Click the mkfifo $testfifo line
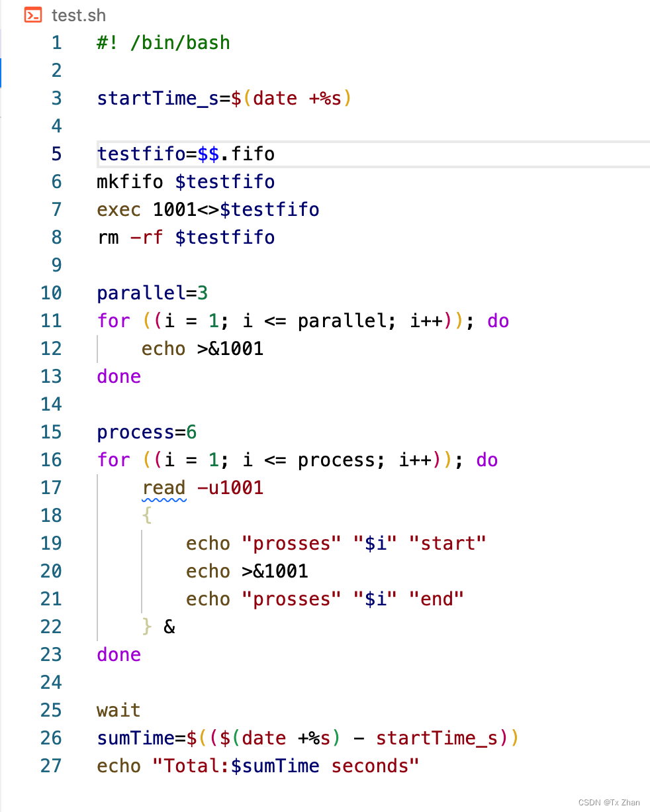This screenshot has width=650, height=812. 185,181
